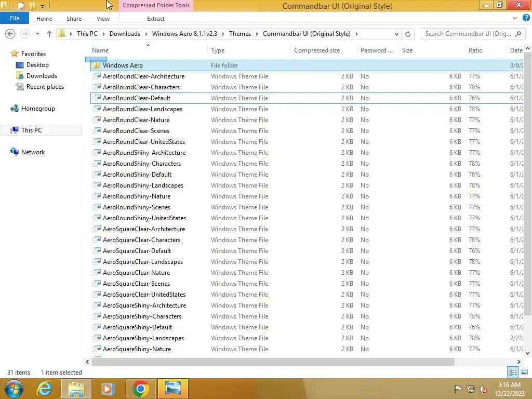Screen dimensions: 532x399
Task: Click the This PC breadcrumb
Action: [x=87, y=34]
